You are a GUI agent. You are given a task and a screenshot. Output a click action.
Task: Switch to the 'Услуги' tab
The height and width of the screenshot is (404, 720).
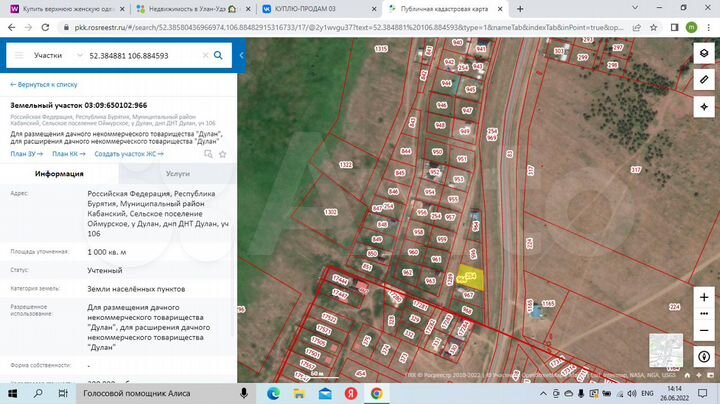tap(178, 173)
